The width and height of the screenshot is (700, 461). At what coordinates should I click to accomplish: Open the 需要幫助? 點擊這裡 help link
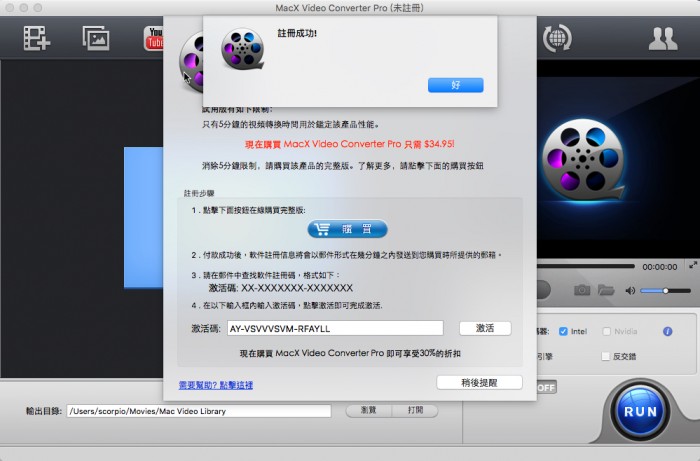pyautogui.click(x=216, y=385)
